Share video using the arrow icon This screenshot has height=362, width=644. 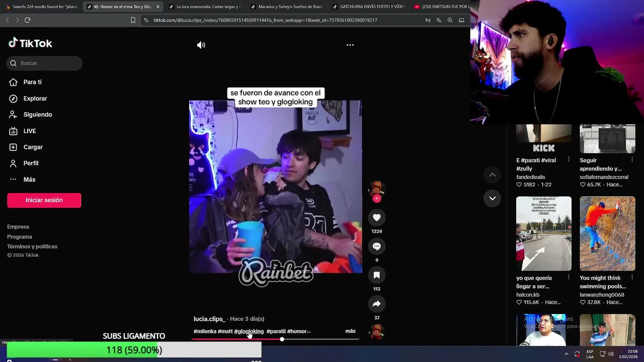point(377,304)
